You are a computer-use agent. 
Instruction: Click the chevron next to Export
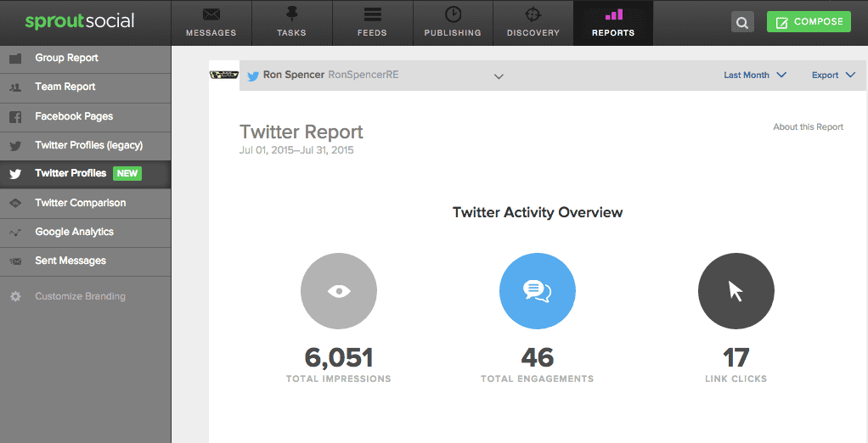tap(850, 75)
